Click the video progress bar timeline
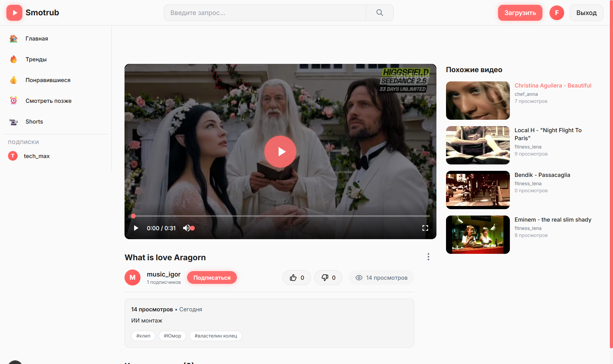Viewport: 613px width, 364px height. 280,216
